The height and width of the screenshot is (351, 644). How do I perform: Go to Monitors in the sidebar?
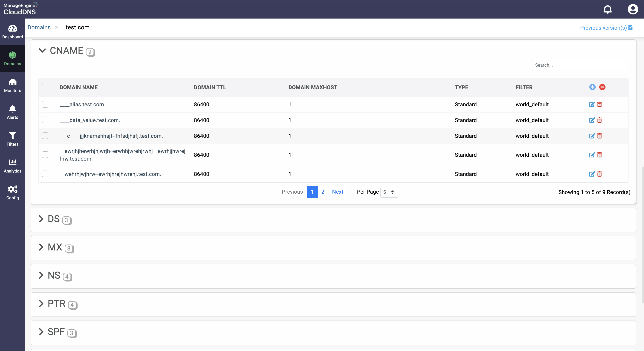pyautogui.click(x=13, y=85)
